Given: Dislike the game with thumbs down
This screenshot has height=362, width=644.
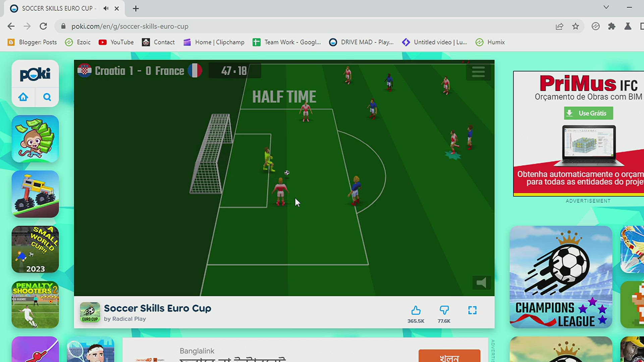Looking at the screenshot, I should tap(444, 310).
